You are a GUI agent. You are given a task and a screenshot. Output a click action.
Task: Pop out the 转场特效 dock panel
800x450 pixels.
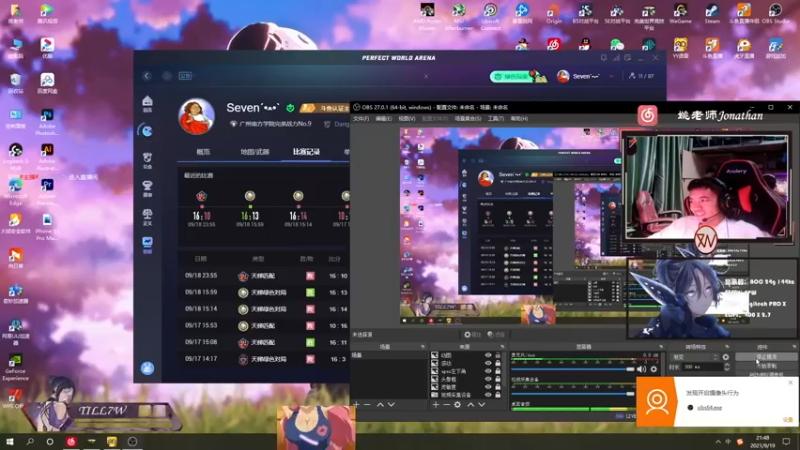tap(727, 347)
